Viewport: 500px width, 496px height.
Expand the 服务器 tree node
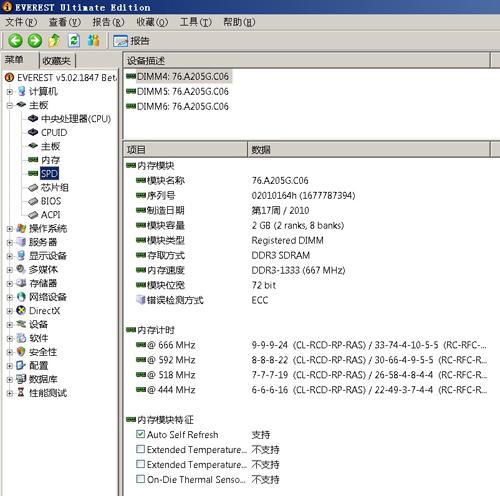tap(10, 242)
